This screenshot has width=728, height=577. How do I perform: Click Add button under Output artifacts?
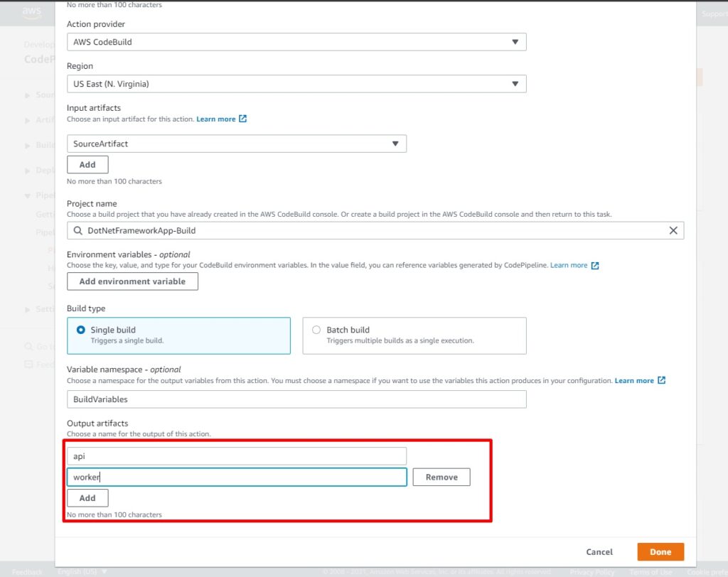pyautogui.click(x=87, y=498)
